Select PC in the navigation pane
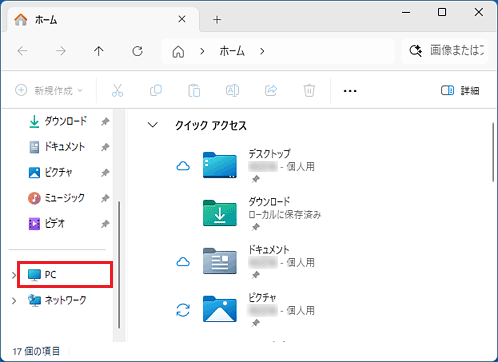 (65, 275)
